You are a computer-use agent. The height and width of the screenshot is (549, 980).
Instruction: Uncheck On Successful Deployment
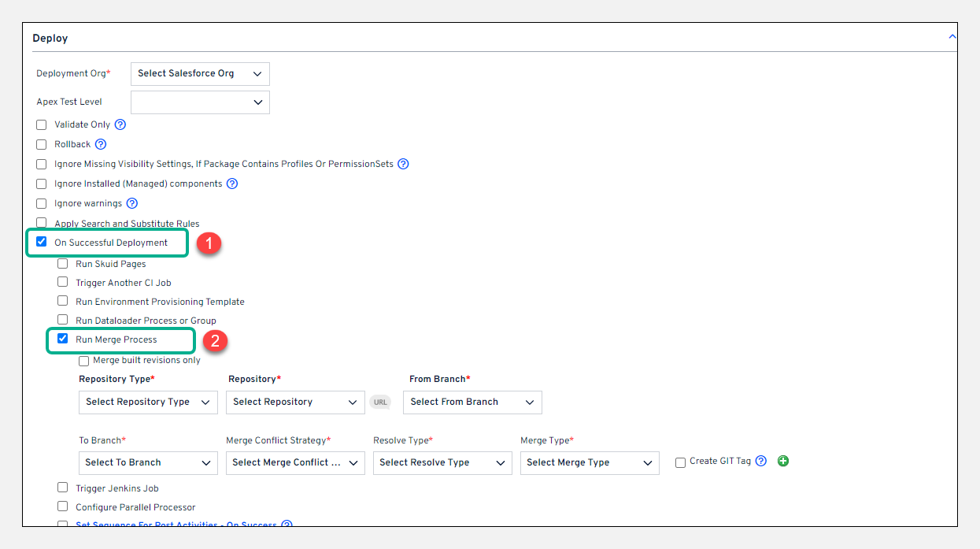[x=42, y=242]
